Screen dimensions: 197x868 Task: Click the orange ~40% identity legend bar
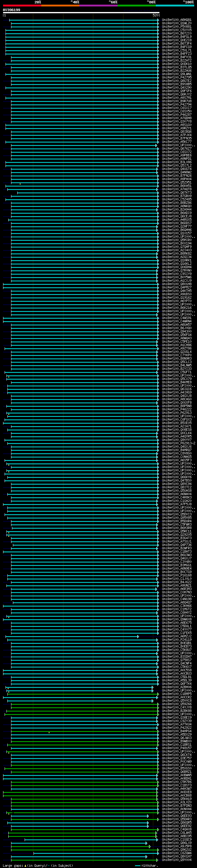[x=60, y=6]
